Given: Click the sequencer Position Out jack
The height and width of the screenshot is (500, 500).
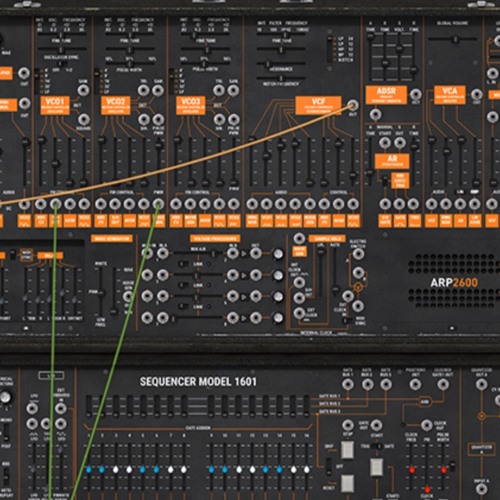Looking at the screenshot, I should tap(415, 384).
